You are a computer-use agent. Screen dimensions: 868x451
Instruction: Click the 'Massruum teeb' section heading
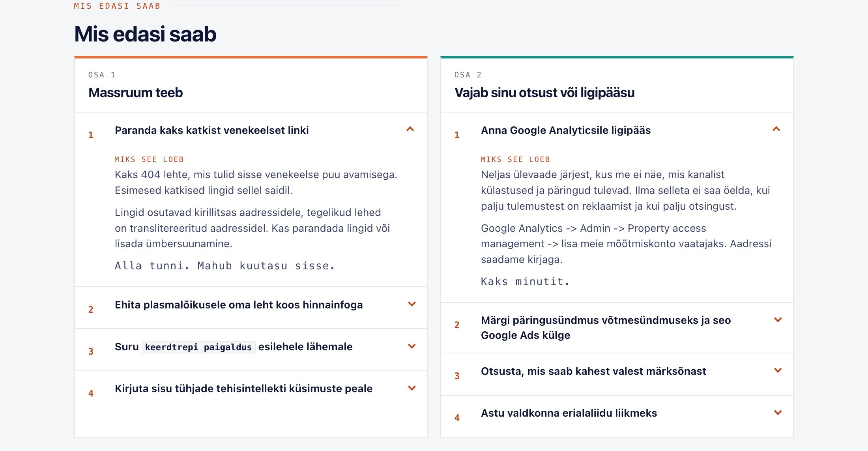pyautogui.click(x=135, y=93)
